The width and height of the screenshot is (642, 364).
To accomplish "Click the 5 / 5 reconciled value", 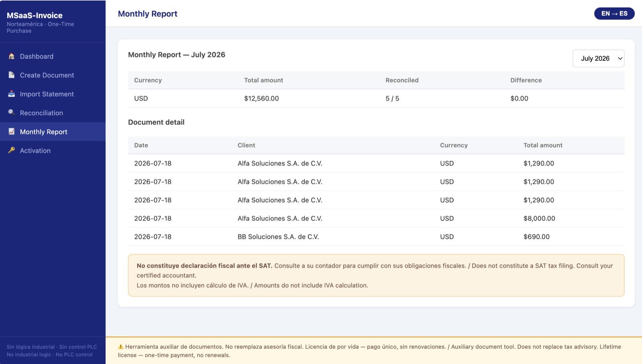I will pyautogui.click(x=392, y=98).
